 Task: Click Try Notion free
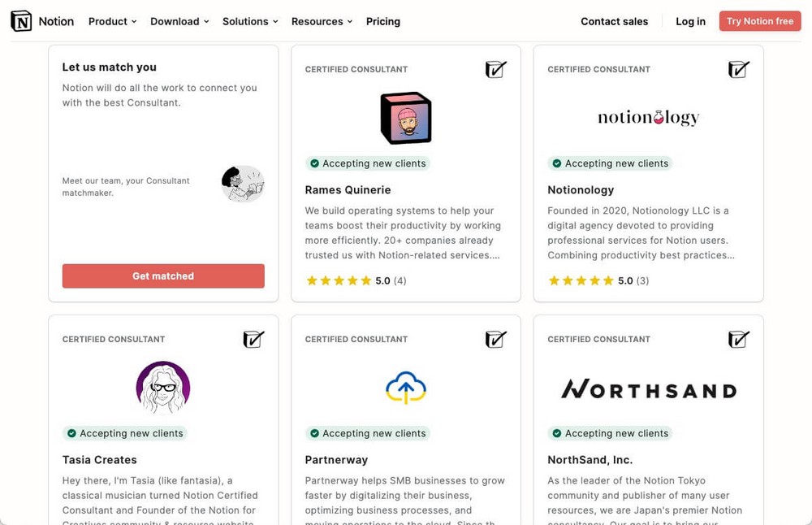click(x=759, y=20)
